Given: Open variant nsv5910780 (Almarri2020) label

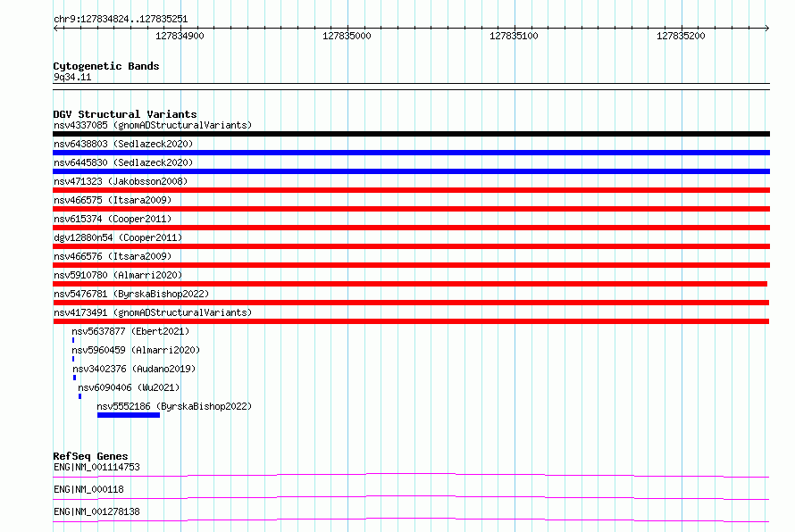Looking at the screenshot, I should 118,275.
